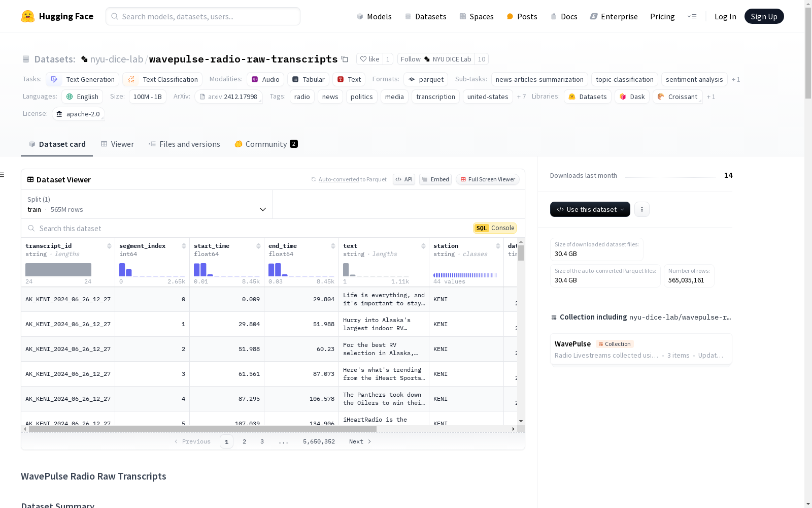Click the topic-classification sub-task tag
Screen dimensions: 812x508
click(x=625, y=79)
